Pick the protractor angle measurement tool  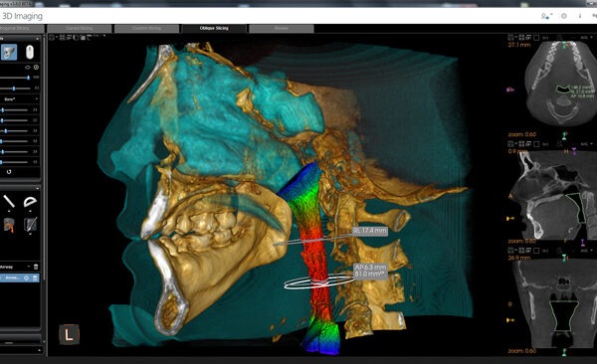click(30, 202)
